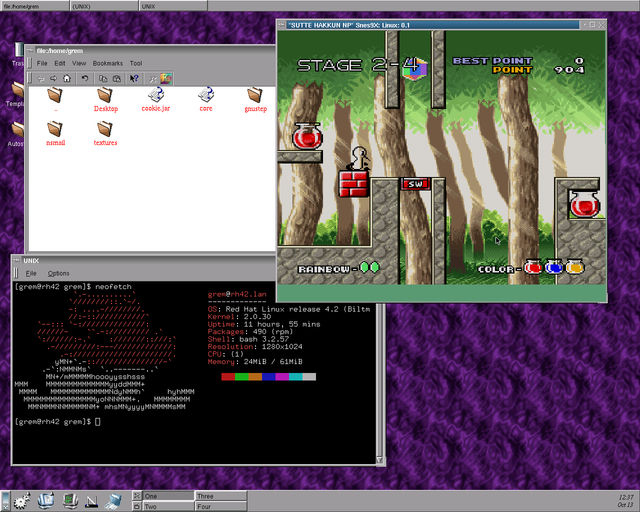Switch to virtual desktop One
Viewport: 640px width, 512px height.
pyautogui.click(x=168, y=496)
